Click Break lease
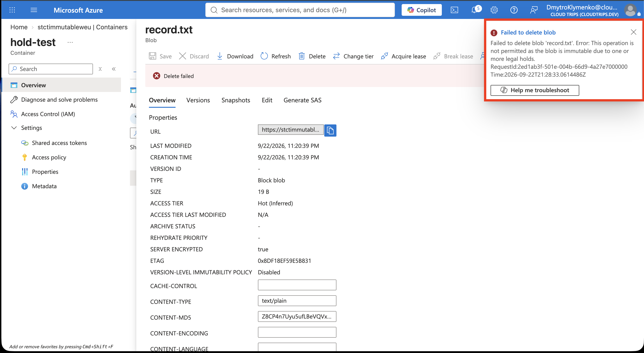 (453, 56)
